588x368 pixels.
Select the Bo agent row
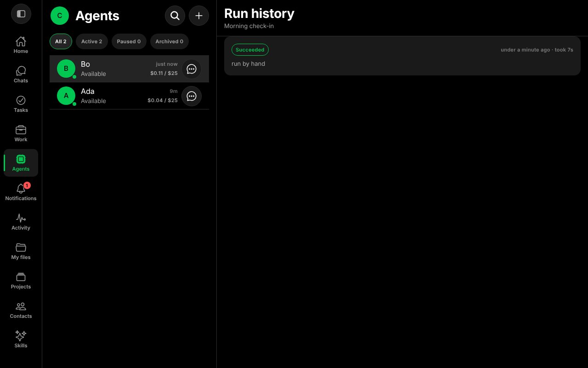point(129,69)
